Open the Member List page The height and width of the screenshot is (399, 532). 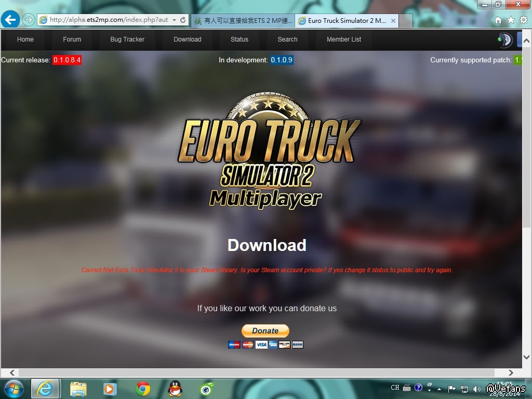click(x=344, y=39)
